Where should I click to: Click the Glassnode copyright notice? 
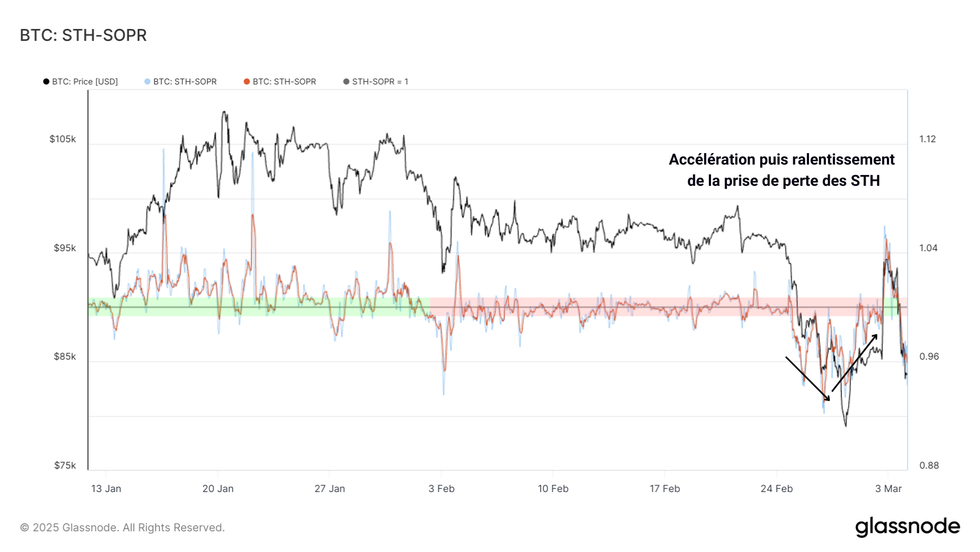coord(122,527)
